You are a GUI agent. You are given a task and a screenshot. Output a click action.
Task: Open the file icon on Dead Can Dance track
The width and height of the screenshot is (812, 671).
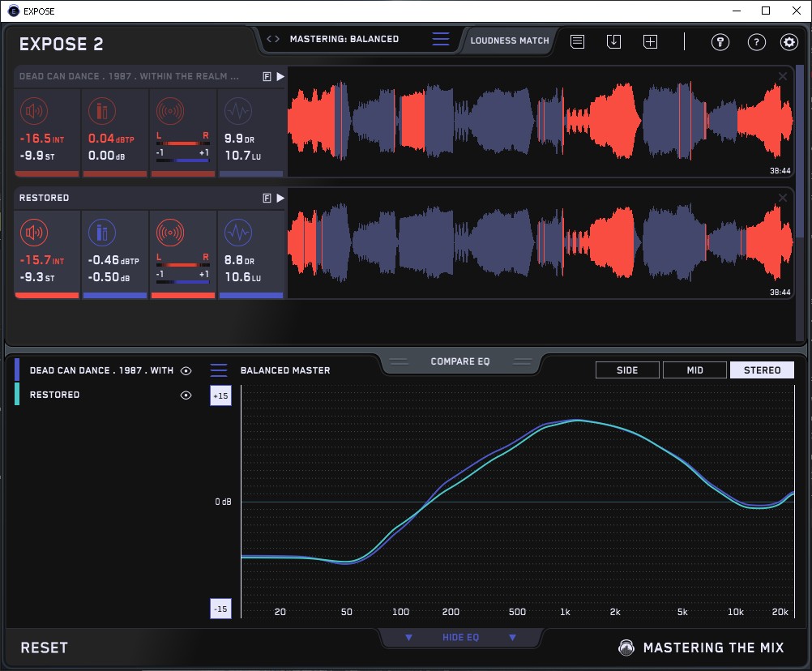pyautogui.click(x=267, y=77)
